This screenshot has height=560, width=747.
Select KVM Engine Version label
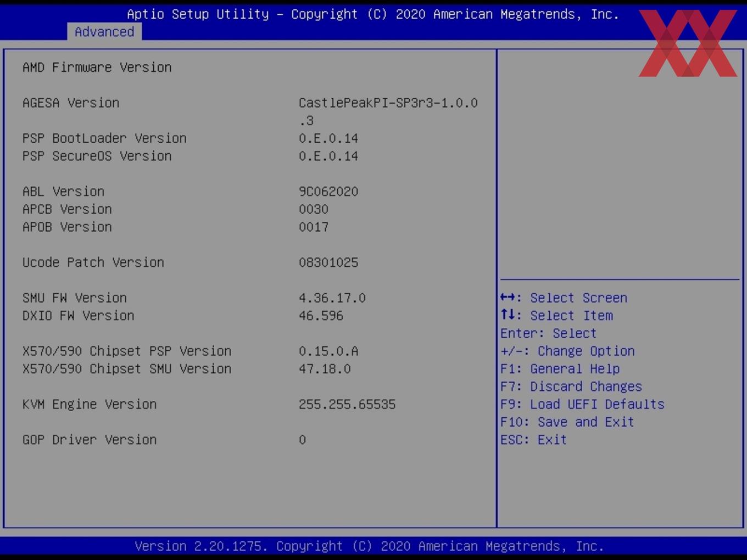coord(90,405)
